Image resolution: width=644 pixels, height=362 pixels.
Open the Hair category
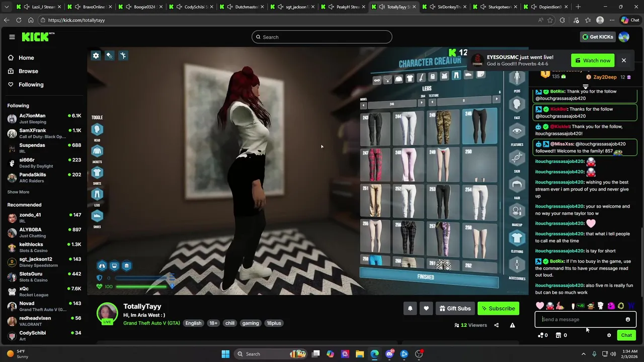tap(517, 185)
